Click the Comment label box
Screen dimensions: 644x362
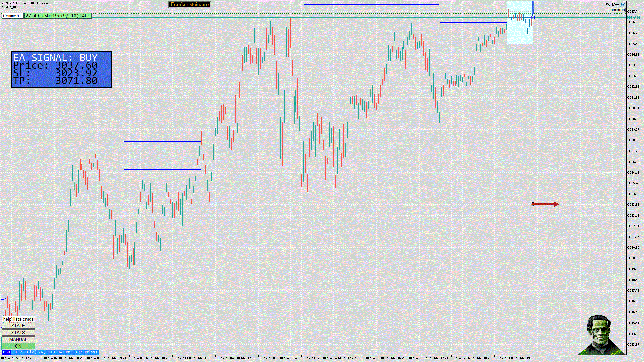point(12,16)
